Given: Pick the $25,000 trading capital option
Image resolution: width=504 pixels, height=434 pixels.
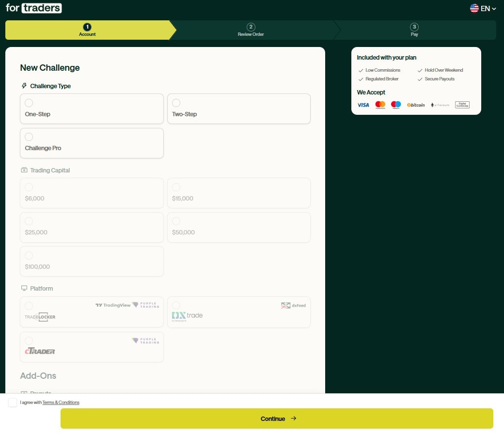Looking at the screenshot, I should click(92, 227).
